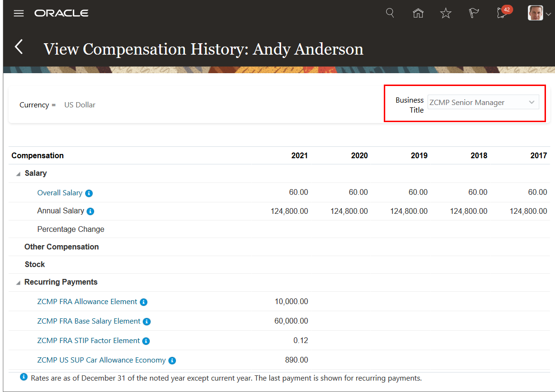Go to the Home page icon
Screen dimensions: 555x392
coord(418,13)
